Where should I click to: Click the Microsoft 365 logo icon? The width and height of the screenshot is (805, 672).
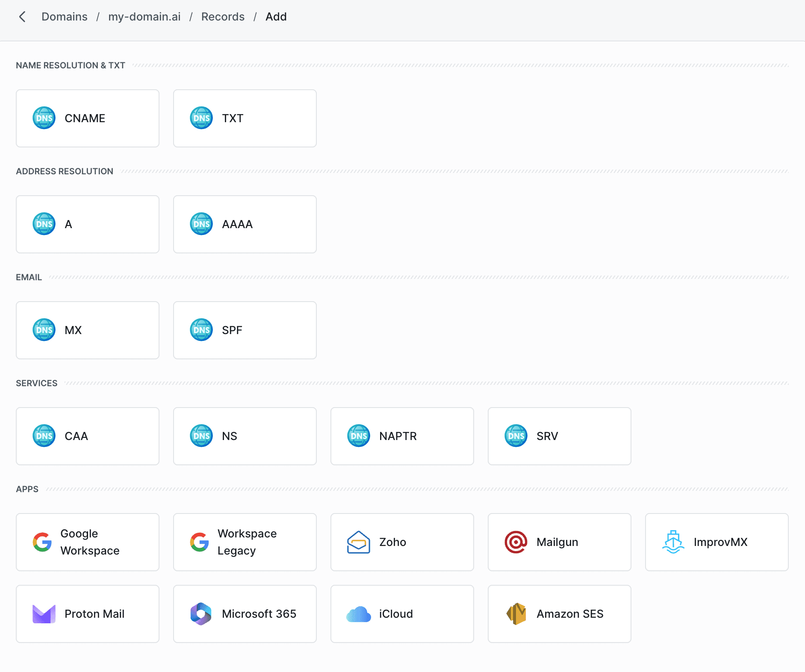coord(201,614)
